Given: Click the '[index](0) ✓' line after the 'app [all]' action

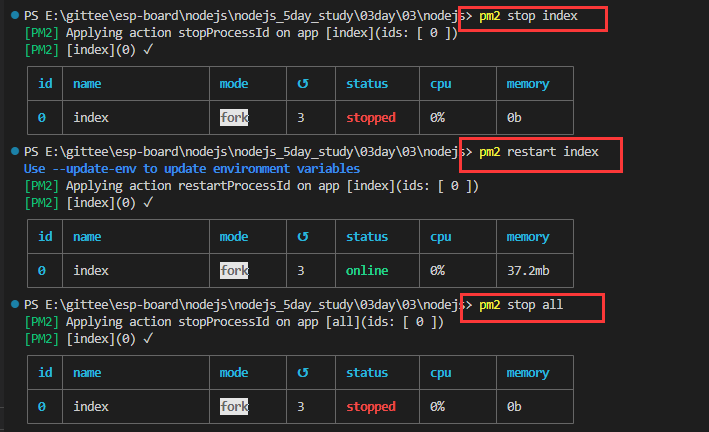Looking at the screenshot, I should pos(89,339).
